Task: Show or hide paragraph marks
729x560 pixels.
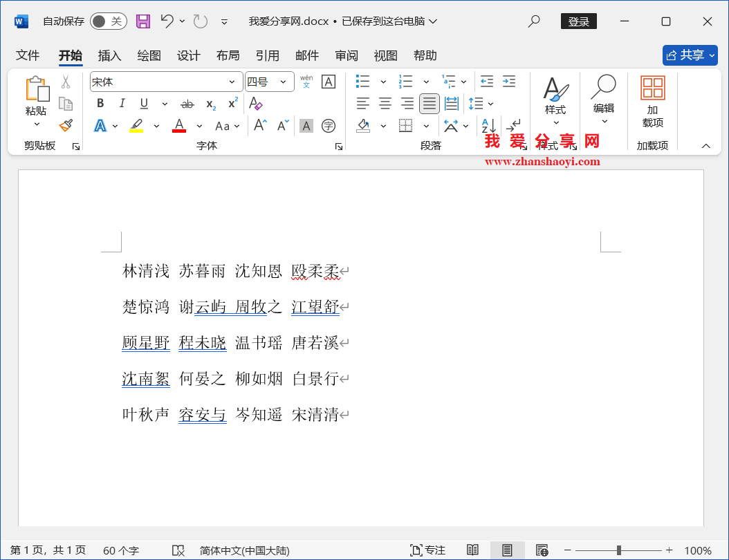Action: 514,125
